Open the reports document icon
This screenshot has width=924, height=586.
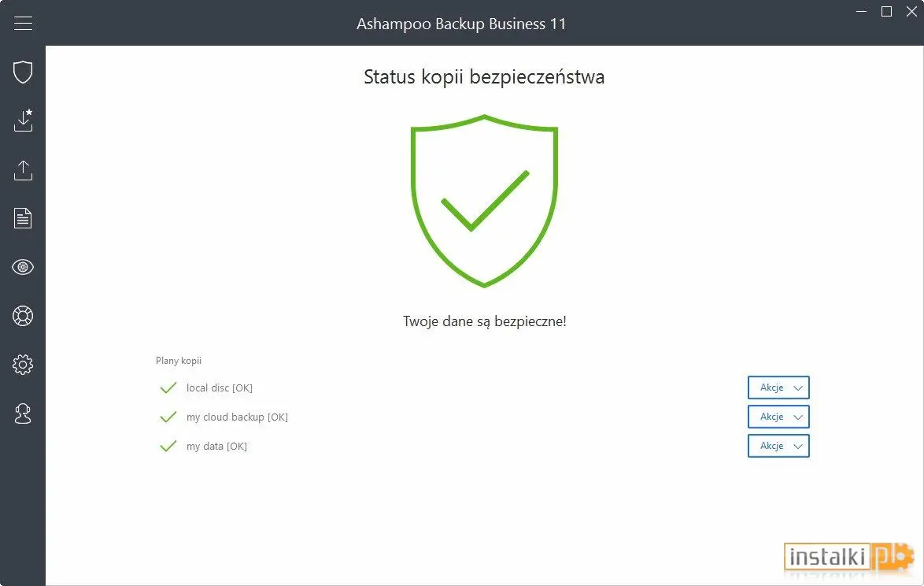[x=23, y=218]
